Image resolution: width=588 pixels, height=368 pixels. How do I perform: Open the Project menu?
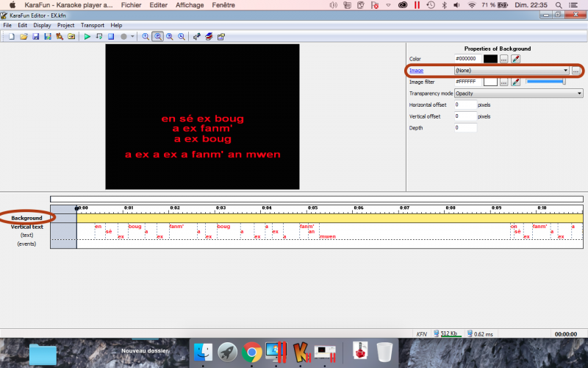65,25
